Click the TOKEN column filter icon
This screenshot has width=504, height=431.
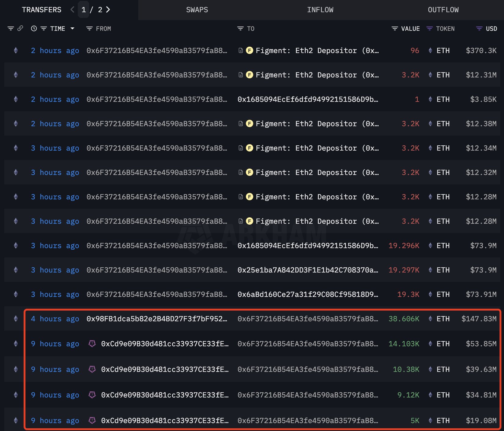click(x=430, y=28)
